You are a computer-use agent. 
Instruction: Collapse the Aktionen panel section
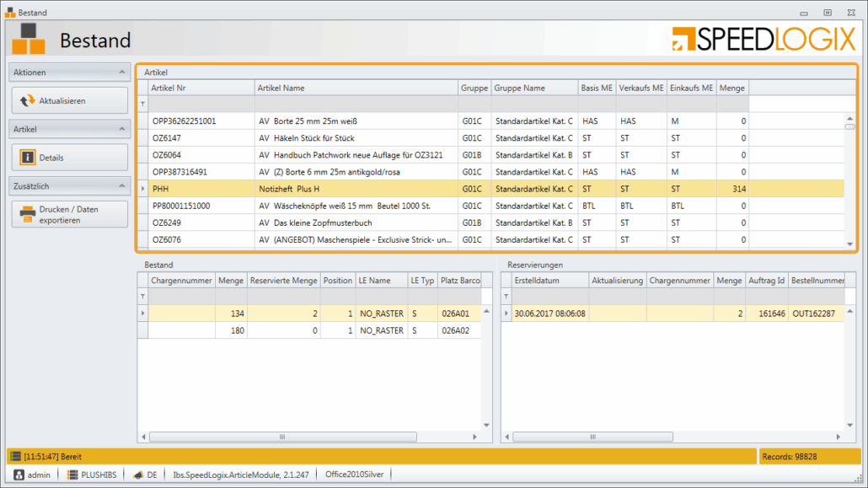click(x=121, y=72)
